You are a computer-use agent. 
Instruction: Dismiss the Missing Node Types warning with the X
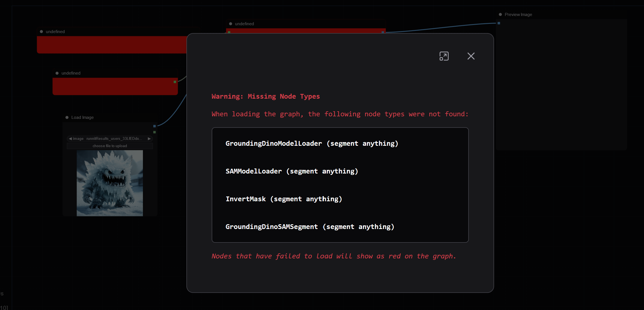471,56
